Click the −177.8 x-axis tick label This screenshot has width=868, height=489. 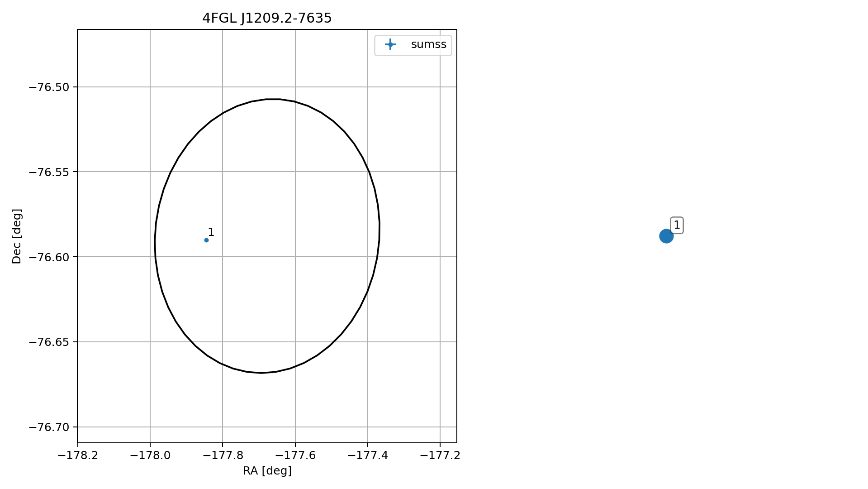tap(223, 455)
